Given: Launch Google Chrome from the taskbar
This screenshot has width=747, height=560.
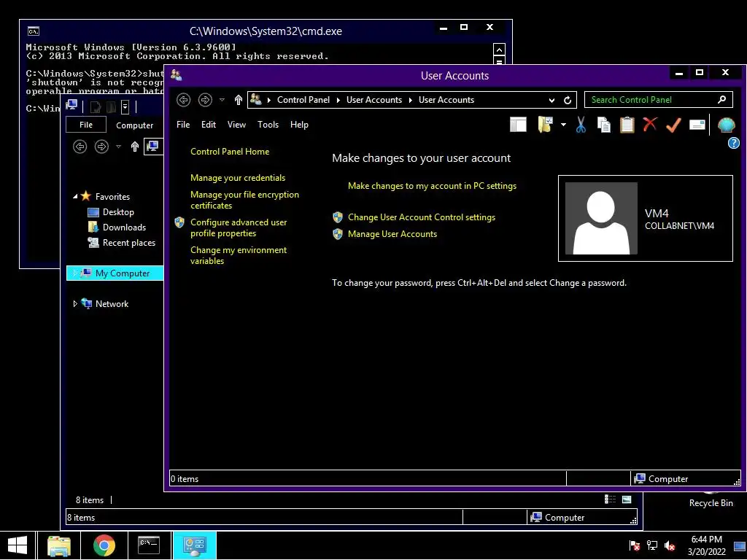Looking at the screenshot, I should pyautogui.click(x=104, y=545).
